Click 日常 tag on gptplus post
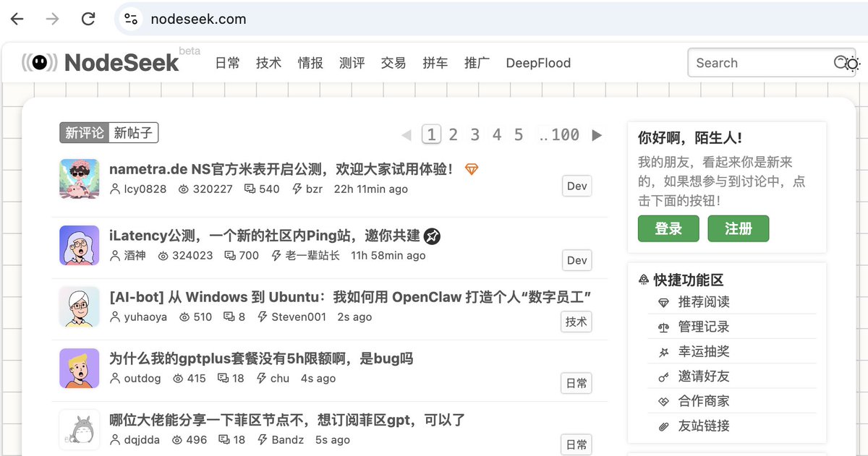This screenshot has width=868, height=456. (x=576, y=383)
